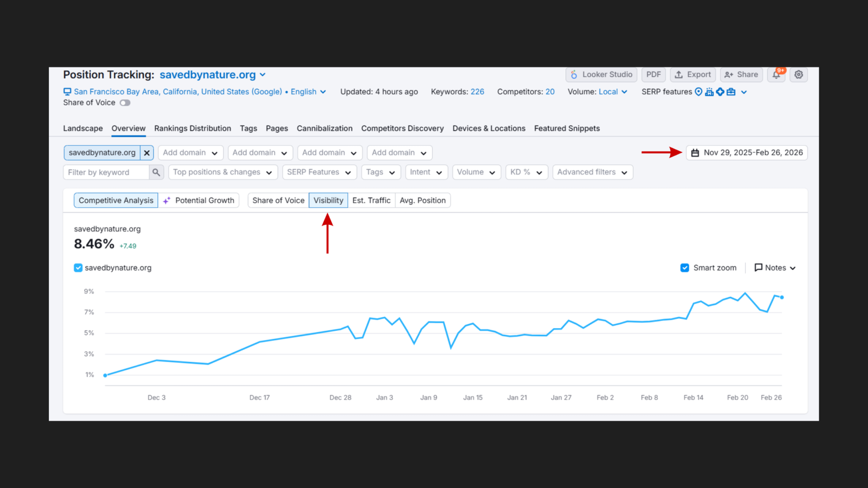Viewport: 868px width, 488px height.
Task: Click the Potential Growth sparkle icon
Action: [x=167, y=200]
